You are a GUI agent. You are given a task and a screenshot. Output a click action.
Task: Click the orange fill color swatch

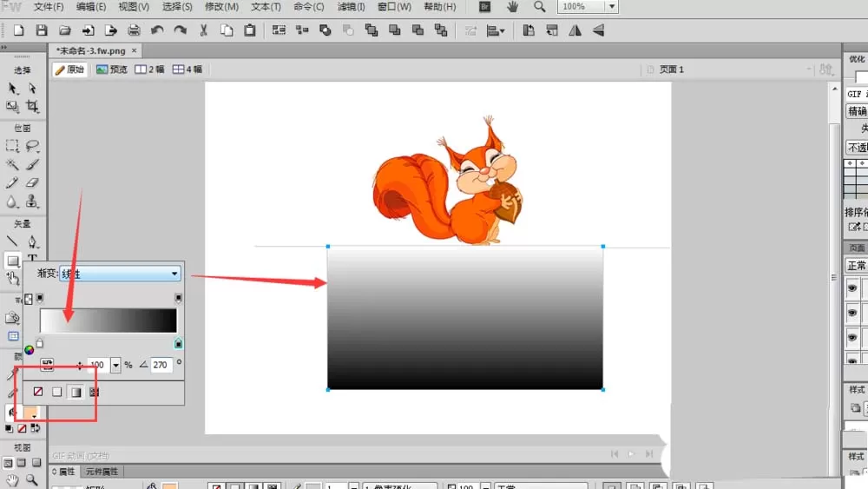tap(30, 413)
